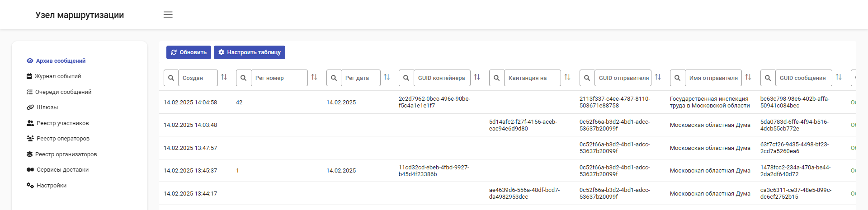Viewport: 868px width, 210px height.
Task: Focus the Квитанция на filter field
Action: (533, 78)
